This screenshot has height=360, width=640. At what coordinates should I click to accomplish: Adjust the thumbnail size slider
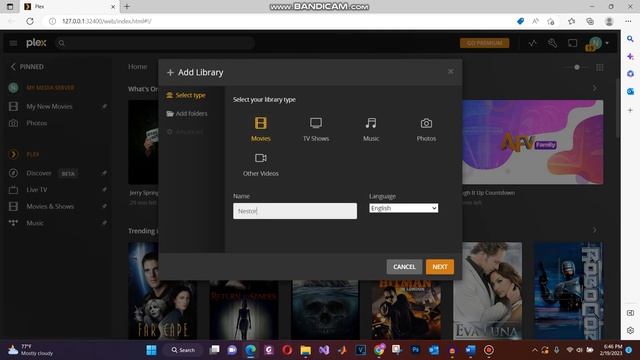click(576, 67)
